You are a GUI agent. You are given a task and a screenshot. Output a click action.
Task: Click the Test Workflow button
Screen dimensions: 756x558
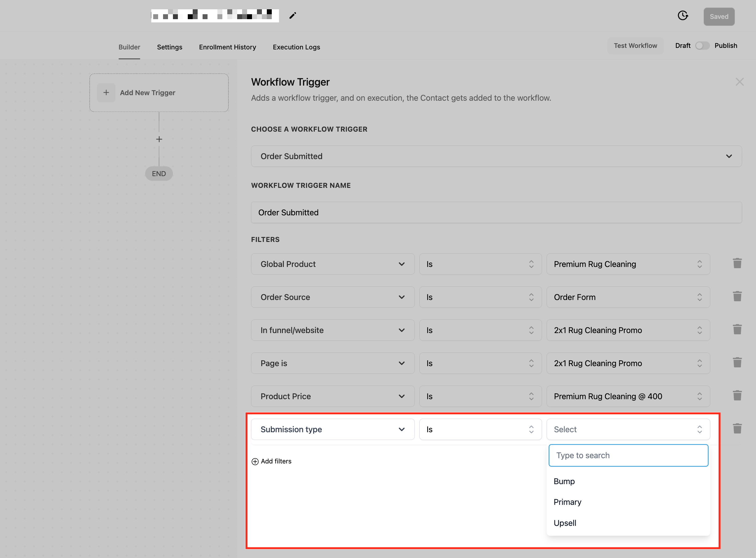click(635, 46)
